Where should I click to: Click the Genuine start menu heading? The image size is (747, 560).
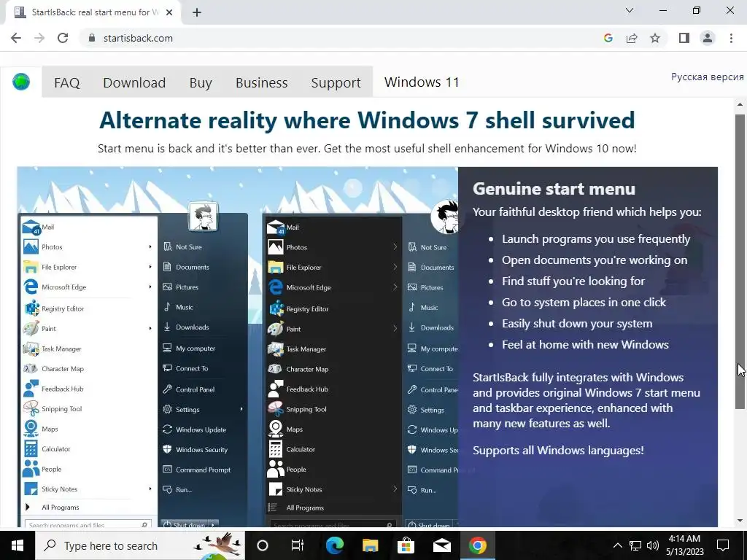554,189
